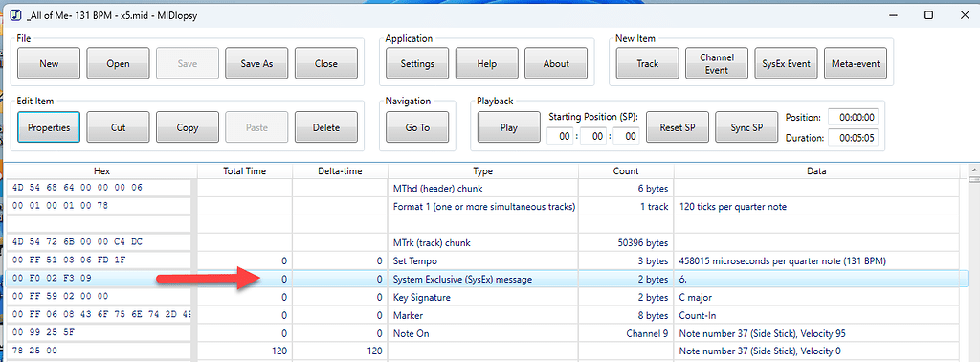Click the Duration field showing 00:05:05
980x362 pixels.
pyautogui.click(x=853, y=138)
